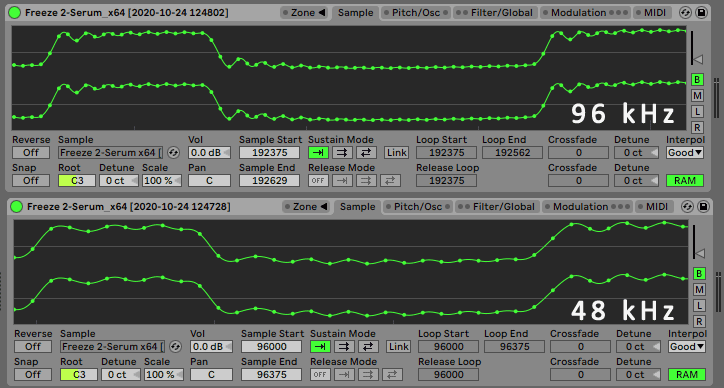Choose back-and-forth sustain loop, top Sampler
The width and height of the screenshot is (724, 388).
coord(366,152)
